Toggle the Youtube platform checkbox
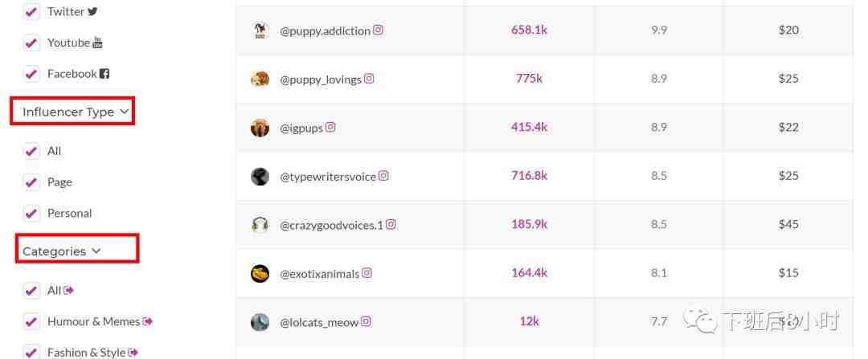The height and width of the screenshot is (359, 868). pyautogui.click(x=31, y=43)
